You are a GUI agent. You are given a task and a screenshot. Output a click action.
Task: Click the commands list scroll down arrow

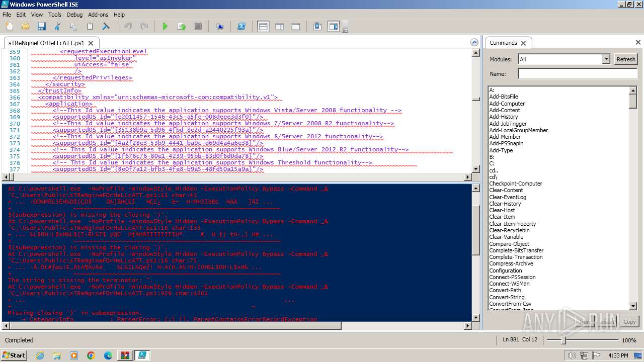[x=633, y=306]
